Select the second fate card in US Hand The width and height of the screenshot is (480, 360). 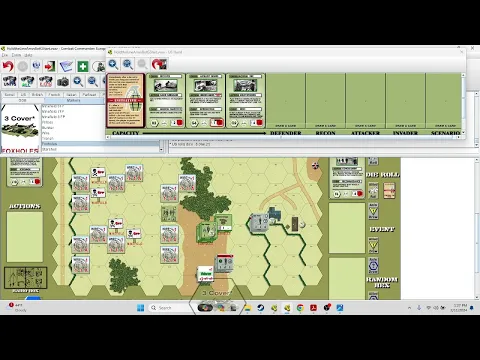[206, 100]
